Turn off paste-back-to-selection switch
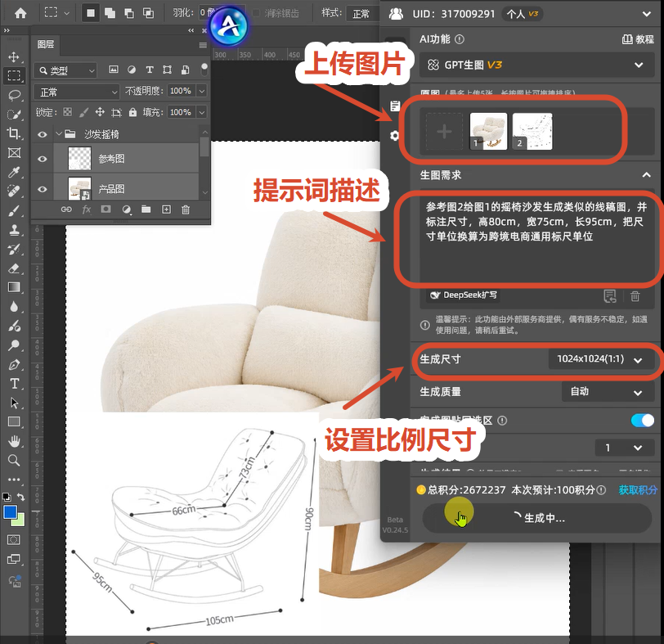Viewport: 664px width, 644px height. click(x=643, y=421)
